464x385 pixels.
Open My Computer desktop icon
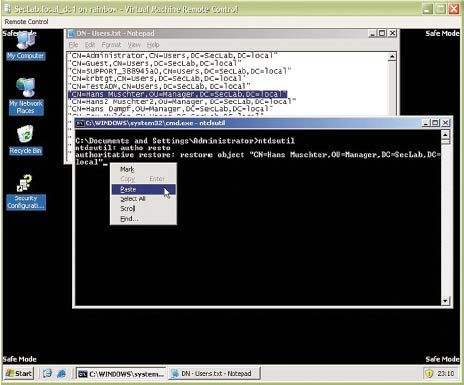click(26, 46)
